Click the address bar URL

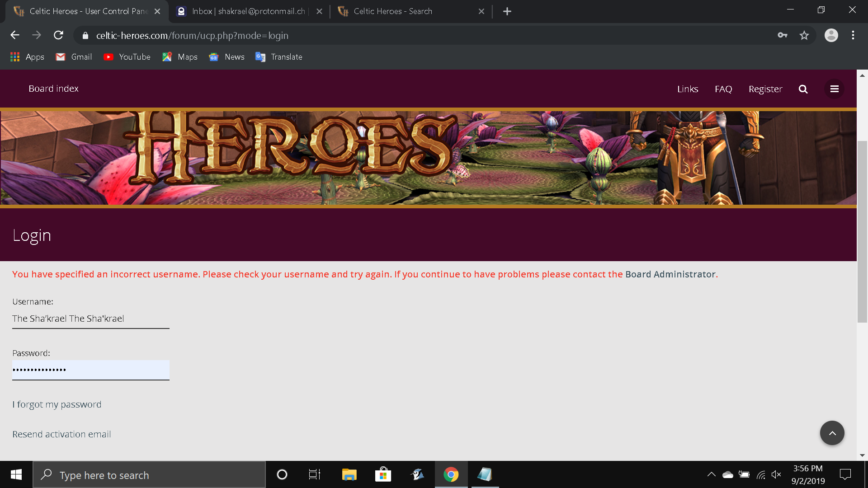192,36
